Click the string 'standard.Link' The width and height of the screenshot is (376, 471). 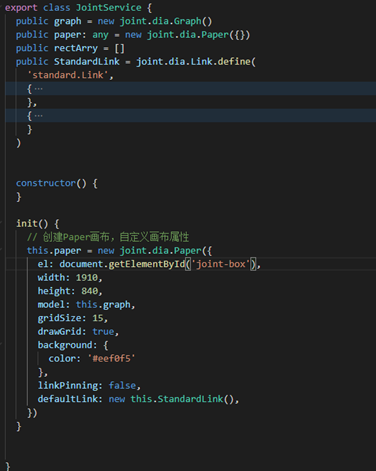[68, 75]
